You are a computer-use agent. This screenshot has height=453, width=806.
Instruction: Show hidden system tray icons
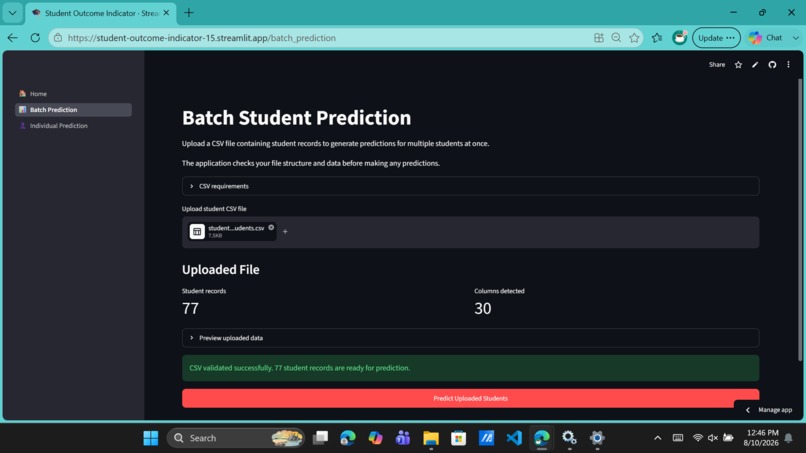tap(657, 438)
